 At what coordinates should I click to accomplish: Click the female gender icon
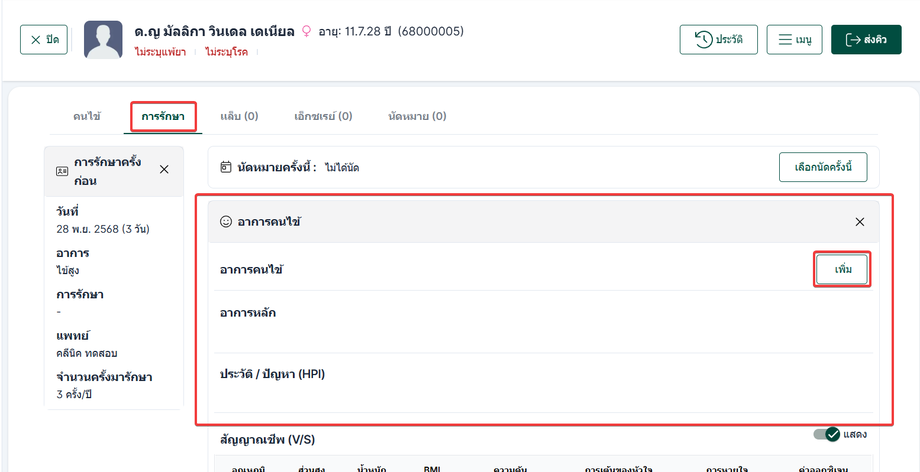(306, 31)
